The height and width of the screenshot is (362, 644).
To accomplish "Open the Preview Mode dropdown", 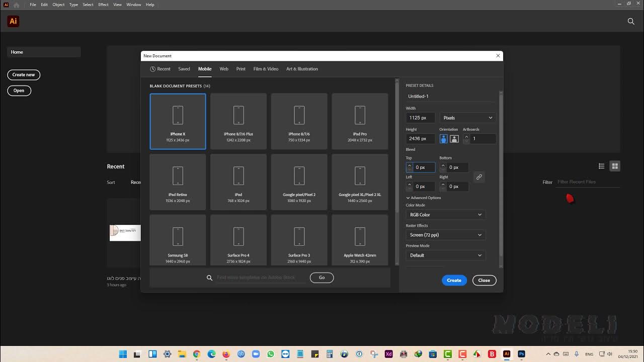I will click(x=445, y=255).
